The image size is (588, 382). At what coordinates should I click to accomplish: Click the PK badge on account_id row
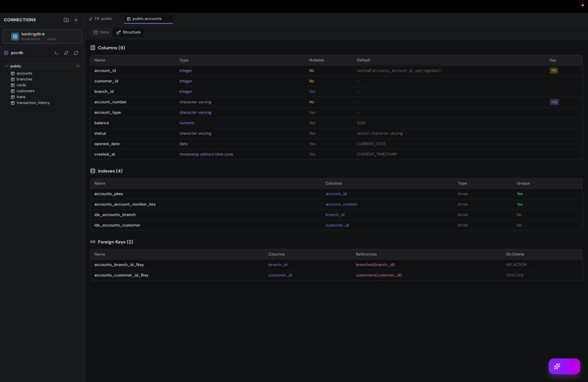tap(554, 70)
